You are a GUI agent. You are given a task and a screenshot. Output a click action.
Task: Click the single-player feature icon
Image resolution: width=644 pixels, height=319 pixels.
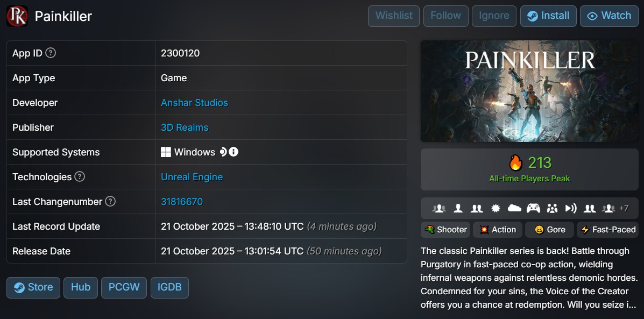click(x=458, y=208)
